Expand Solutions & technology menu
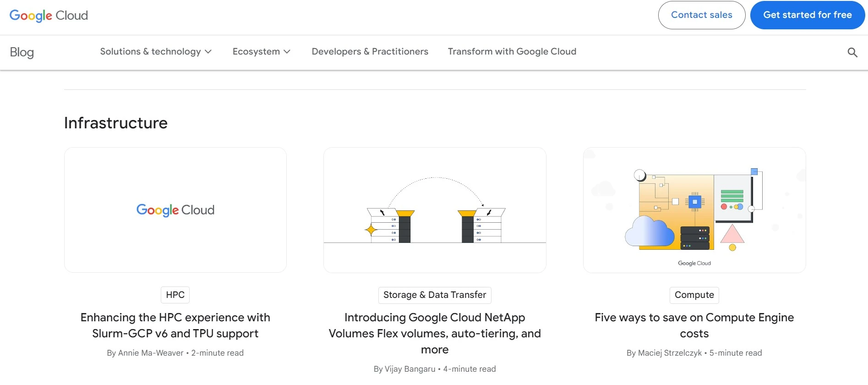 click(156, 52)
